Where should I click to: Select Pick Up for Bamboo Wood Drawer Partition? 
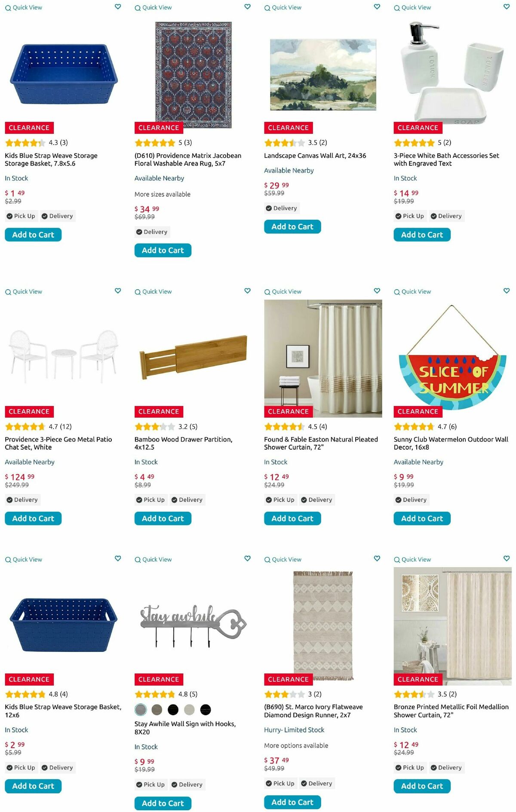pyautogui.click(x=150, y=500)
